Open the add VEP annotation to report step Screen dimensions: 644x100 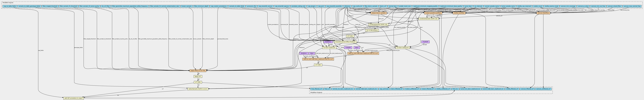coord(73,98)
